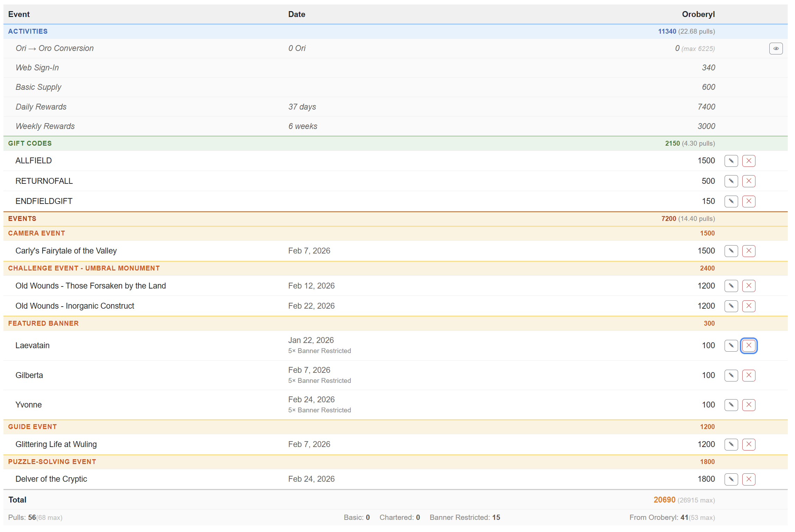
Task: Click the Oroberyl column header
Action: (x=698, y=14)
